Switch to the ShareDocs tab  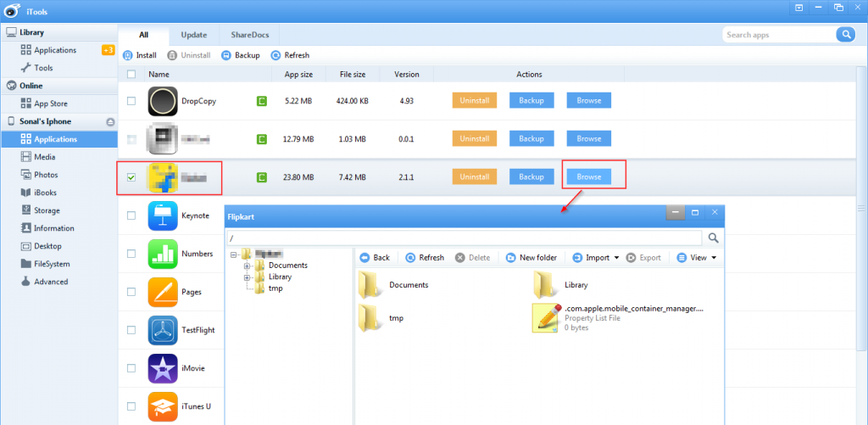click(250, 35)
